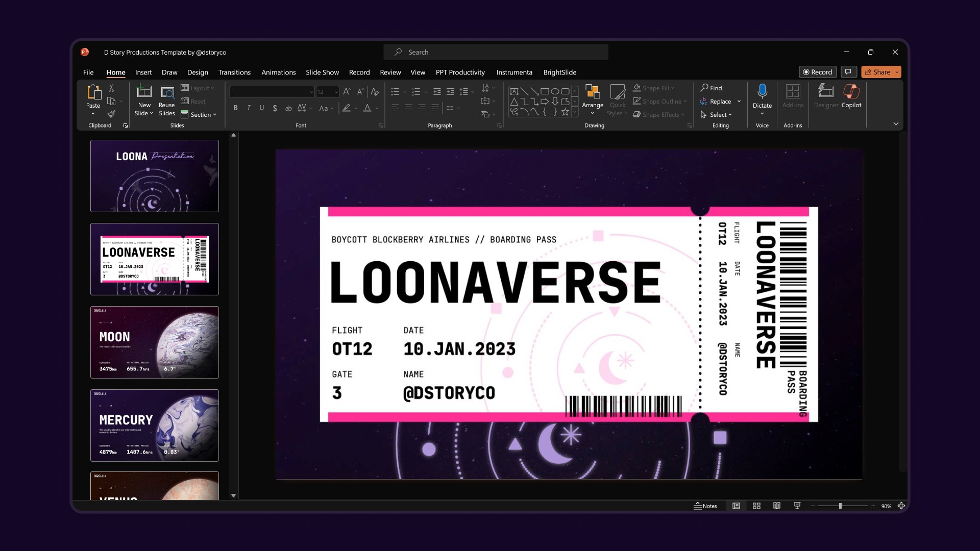Open the Reuse Slides panel

point(166,101)
